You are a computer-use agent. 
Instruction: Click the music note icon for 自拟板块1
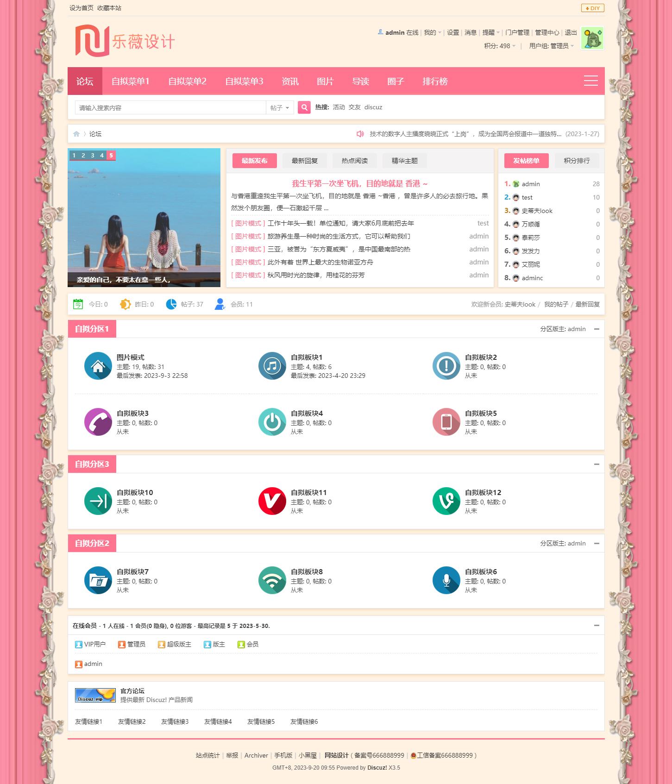coord(272,366)
